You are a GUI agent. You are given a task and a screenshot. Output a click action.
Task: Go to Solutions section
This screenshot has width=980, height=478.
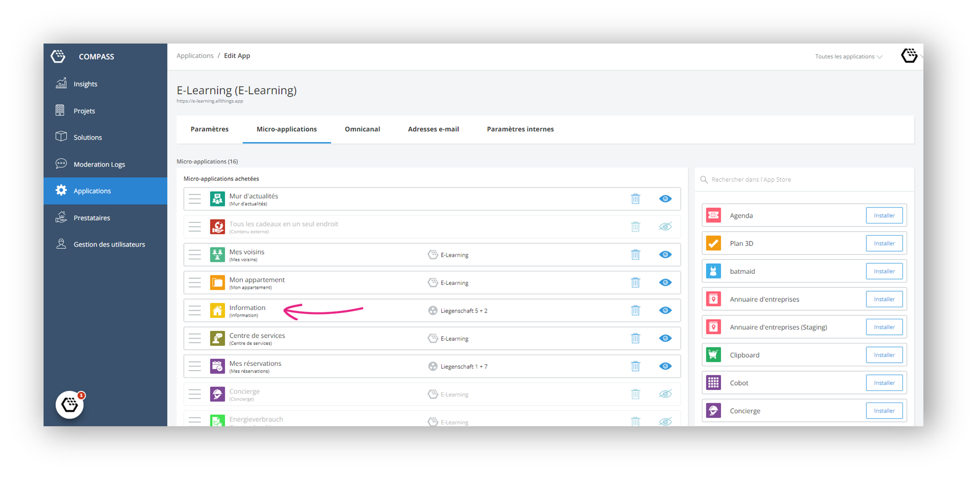(105, 137)
